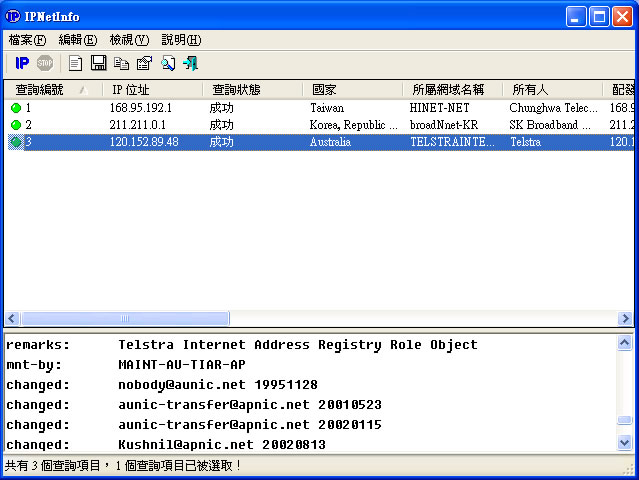Open the 編輯(E) menu

[77, 40]
